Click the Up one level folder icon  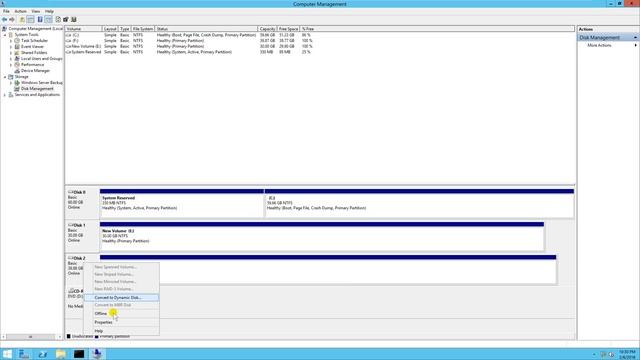point(22,20)
